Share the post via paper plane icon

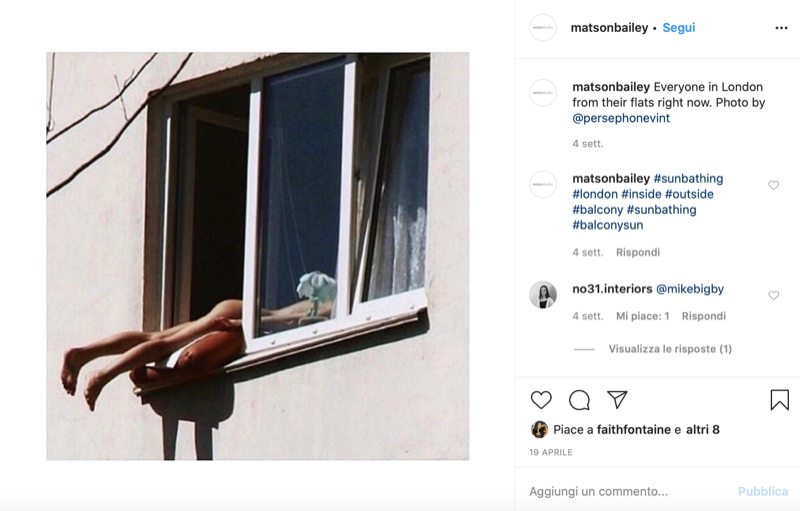(617, 400)
